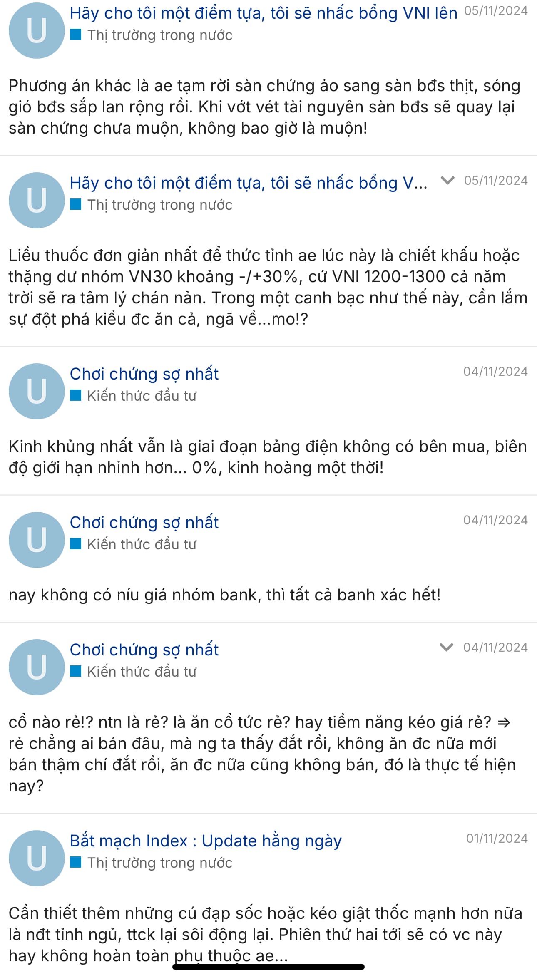Screen dimensions: 537x980
Task: Open the user avatar on the "Kinh khủng nhất" post
Action: pos(37,391)
